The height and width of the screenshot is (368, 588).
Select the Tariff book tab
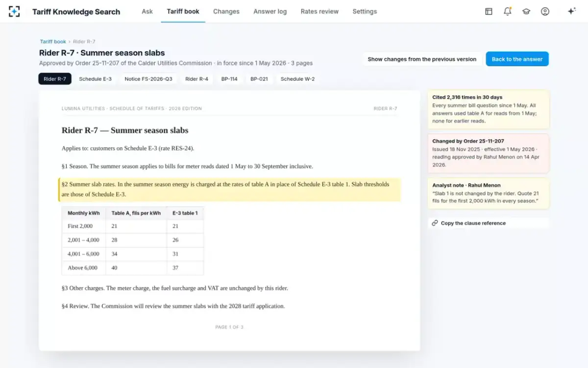click(183, 11)
